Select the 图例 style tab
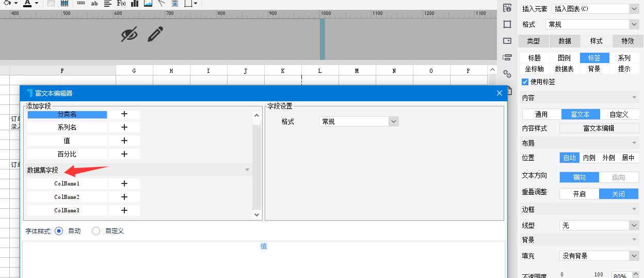The height and width of the screenshot is (278, 644). pyautogui.click(x=564, y=58)
